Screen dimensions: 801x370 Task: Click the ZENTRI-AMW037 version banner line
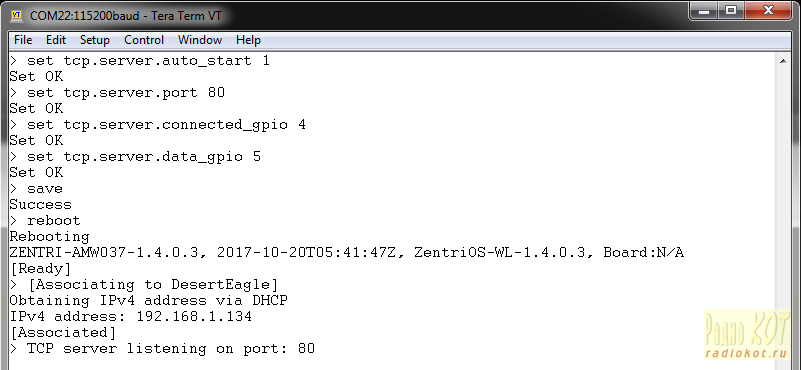pyautogui.click(x=346, y=253)
